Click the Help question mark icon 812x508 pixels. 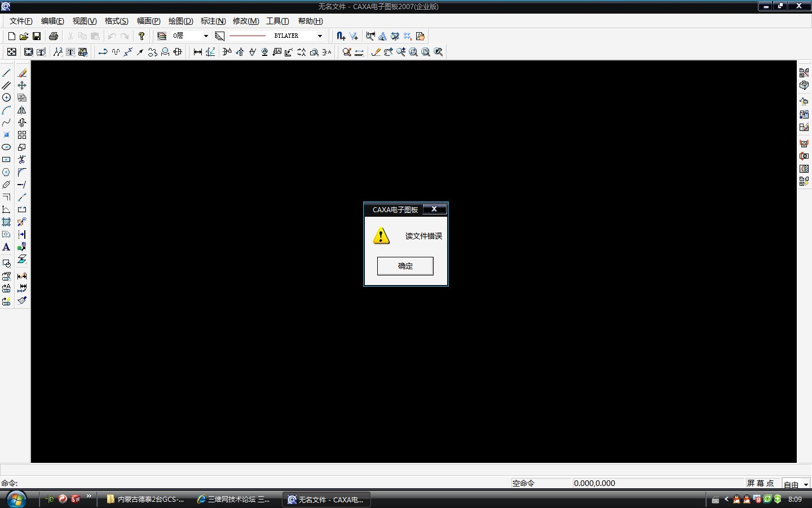[142, 36]
